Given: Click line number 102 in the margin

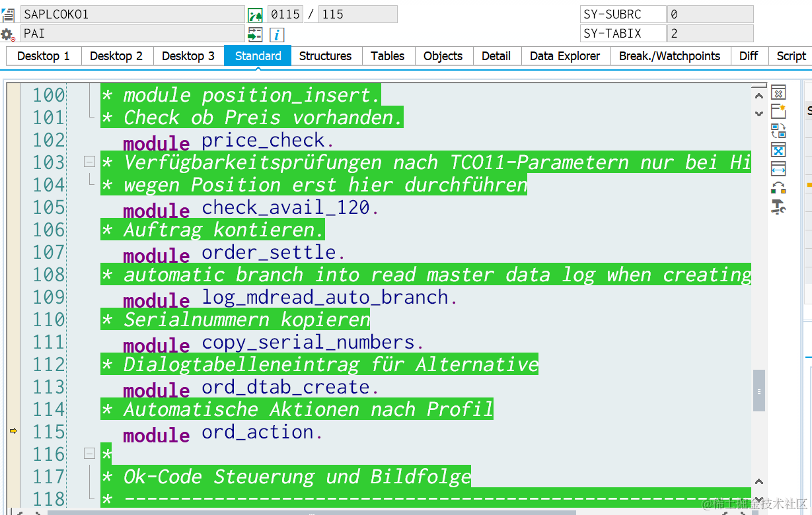Looking at the screenshot, I should pos(49,141).
